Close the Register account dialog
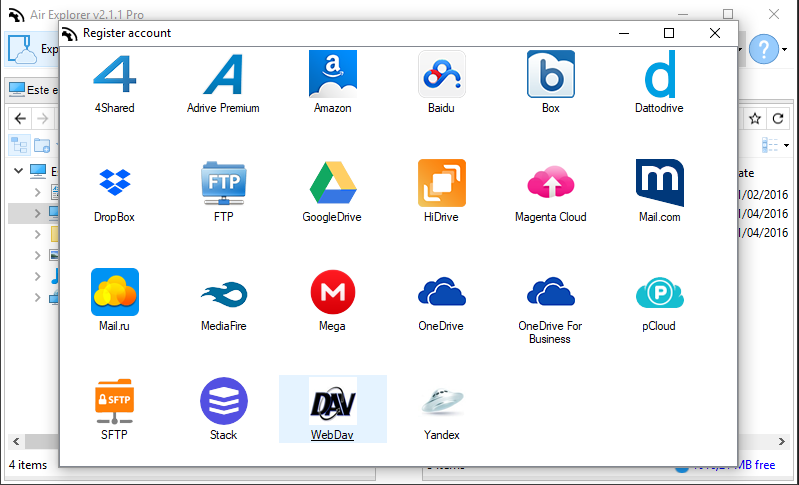The width and height of the screenshot is (799, 485). click(x=715, y=33)
